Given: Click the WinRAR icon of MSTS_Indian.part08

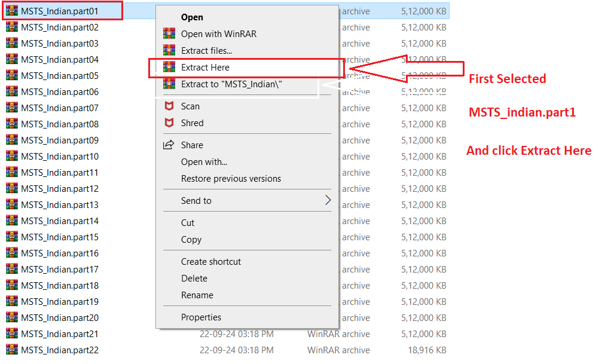Looking at the screenshot, I should click(x=12, y=124).
